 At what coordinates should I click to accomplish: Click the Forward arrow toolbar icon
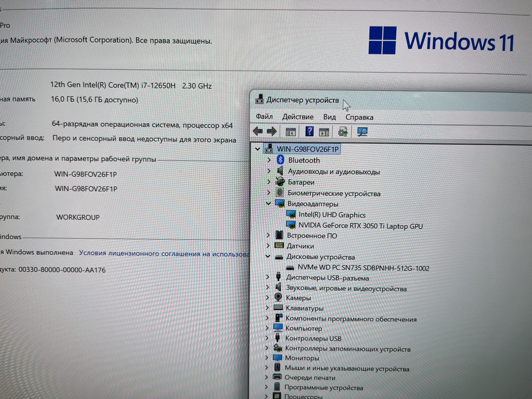pyautogui.click(x=272, y=131)
